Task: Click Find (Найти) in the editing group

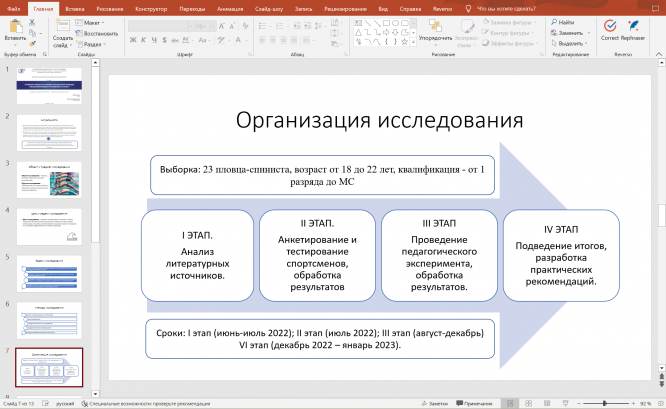Action: (x=565, y=21)
